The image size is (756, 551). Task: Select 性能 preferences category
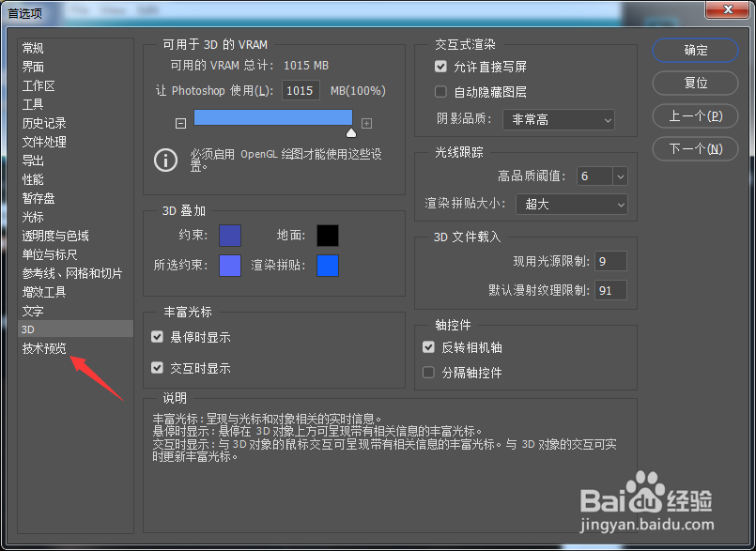33,179
